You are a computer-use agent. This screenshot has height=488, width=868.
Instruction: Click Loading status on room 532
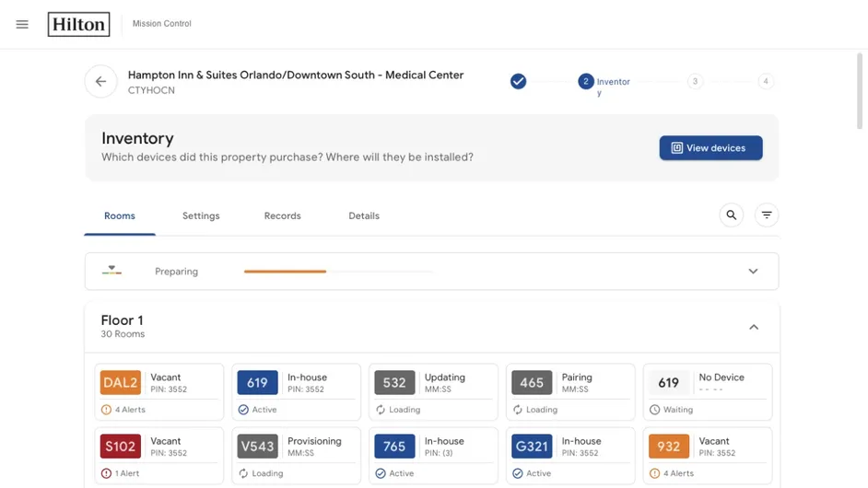pyautogui.click(x=398, y=410)
